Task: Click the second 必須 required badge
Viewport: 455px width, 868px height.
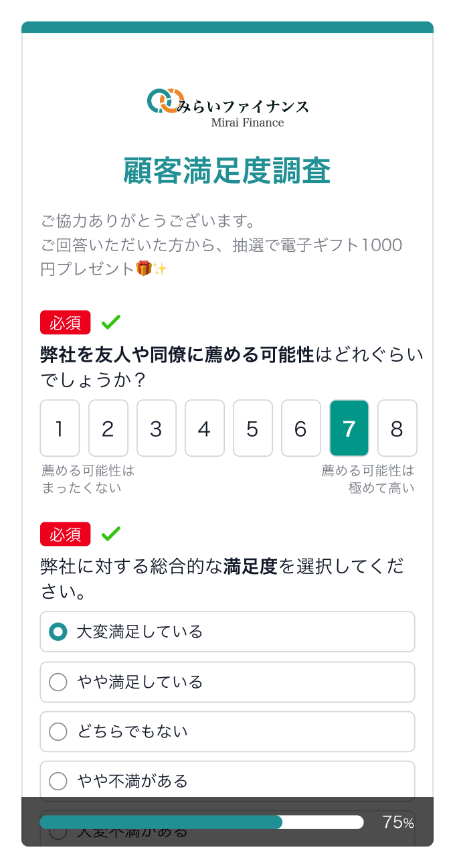Action: [65, 534]
